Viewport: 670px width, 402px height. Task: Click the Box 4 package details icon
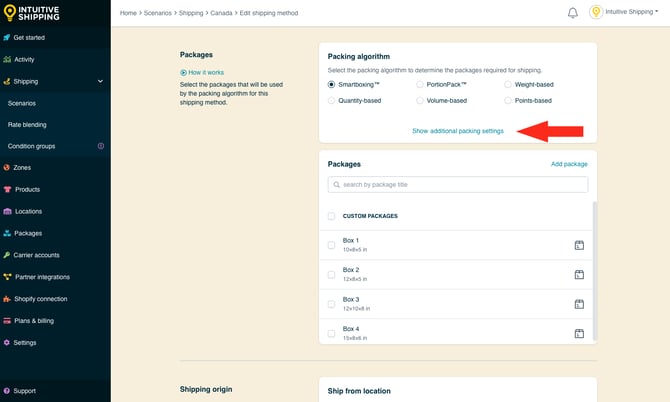579,334
